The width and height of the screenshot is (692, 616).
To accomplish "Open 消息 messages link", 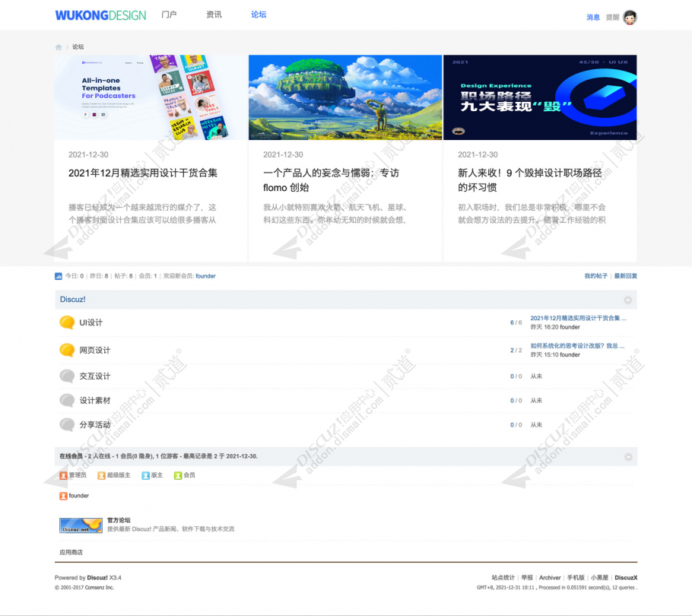I will click(593, 17).
